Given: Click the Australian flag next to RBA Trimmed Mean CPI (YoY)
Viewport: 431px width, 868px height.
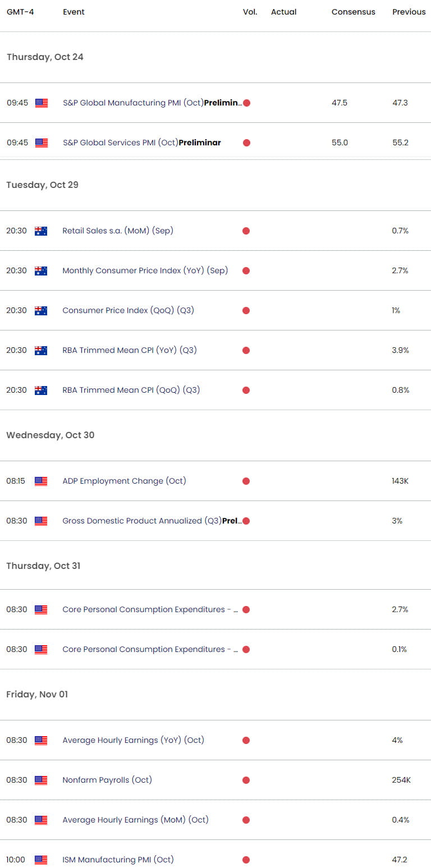Looking at the screenshot, I should click(x=40, y=350).
